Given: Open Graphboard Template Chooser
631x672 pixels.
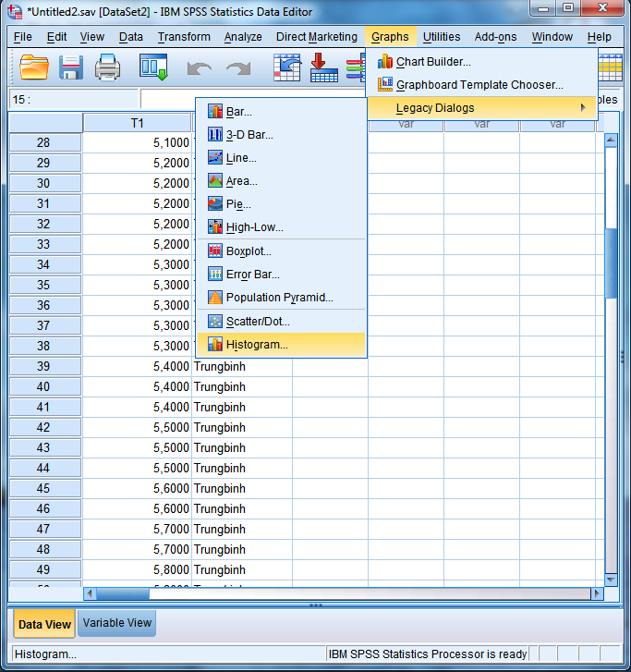Looking at the screenshot, I should tap(479, 85).
